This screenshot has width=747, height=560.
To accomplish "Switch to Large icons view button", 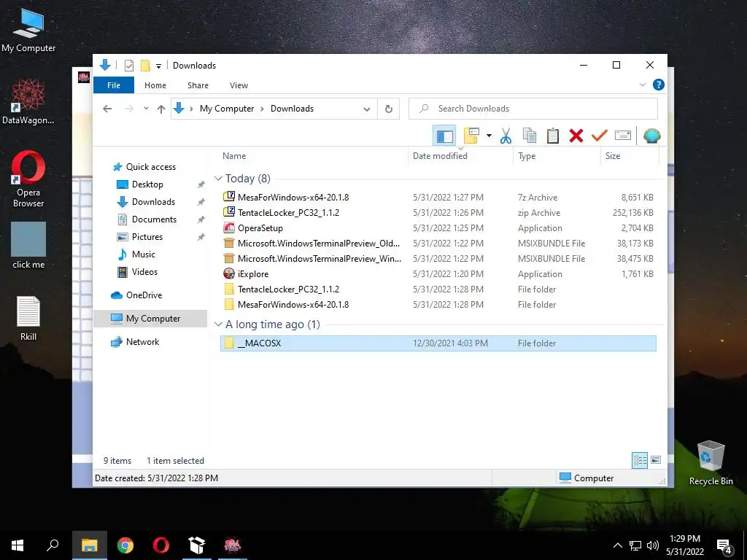I will 656,460.
